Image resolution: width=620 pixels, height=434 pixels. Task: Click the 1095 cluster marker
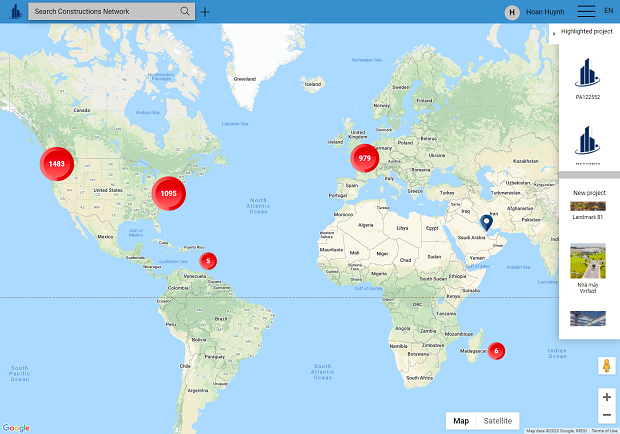point(168,193)
